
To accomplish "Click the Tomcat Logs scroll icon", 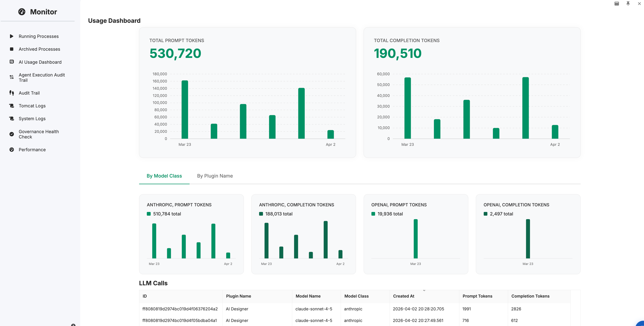I will tap(12, 106).
